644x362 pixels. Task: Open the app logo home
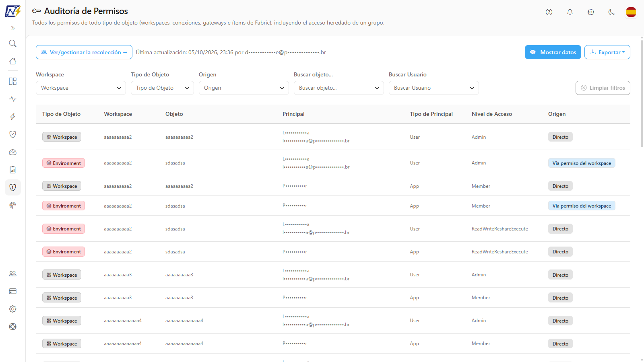(13, 11)
